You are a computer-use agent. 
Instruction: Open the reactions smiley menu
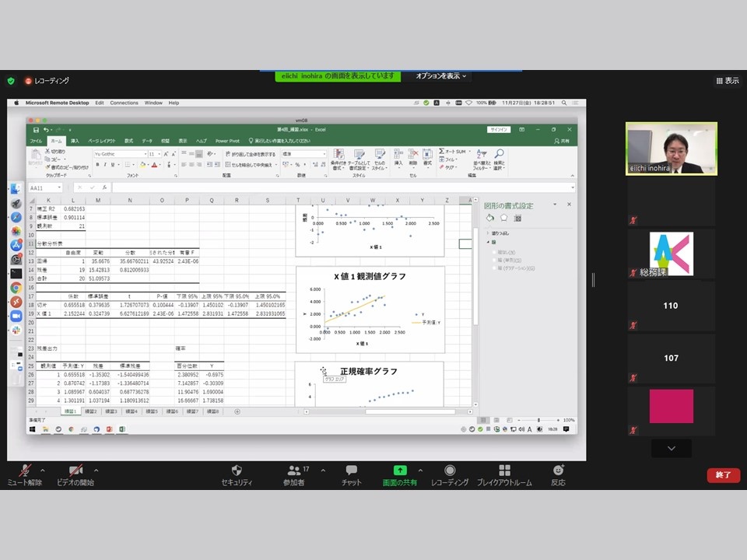(559, 474)
